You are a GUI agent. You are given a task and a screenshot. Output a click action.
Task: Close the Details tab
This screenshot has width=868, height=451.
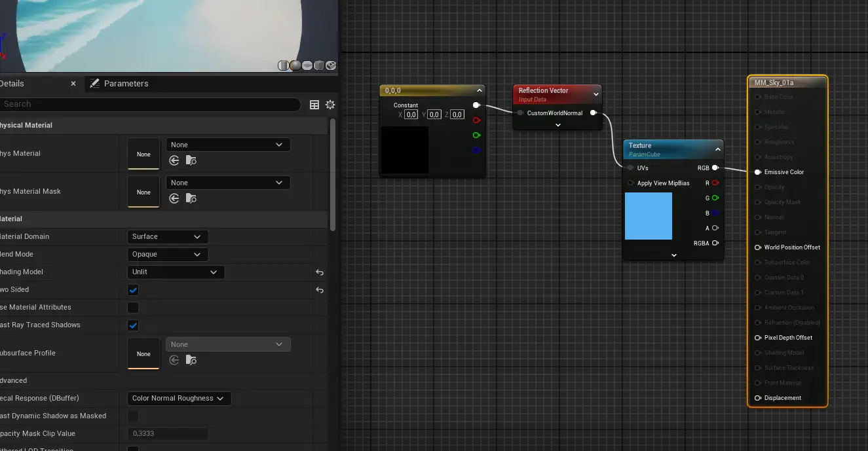point(73,84)
